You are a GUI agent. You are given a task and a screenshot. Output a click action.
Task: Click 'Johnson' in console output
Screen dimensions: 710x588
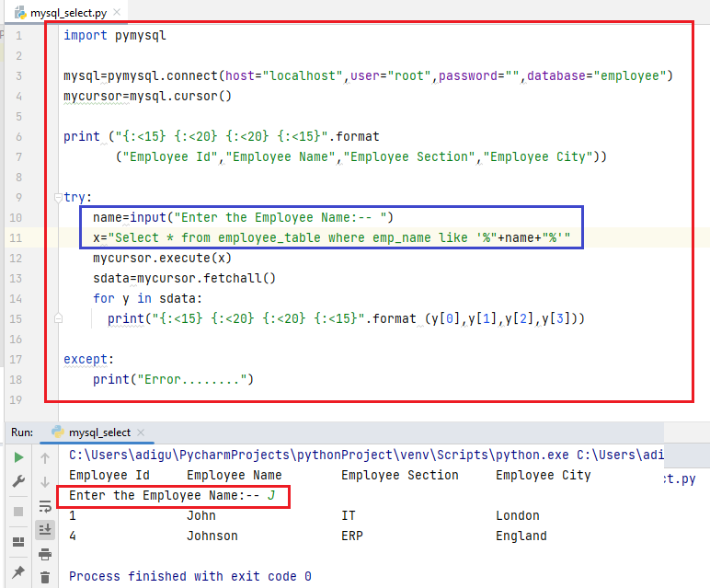coord(212,536)
